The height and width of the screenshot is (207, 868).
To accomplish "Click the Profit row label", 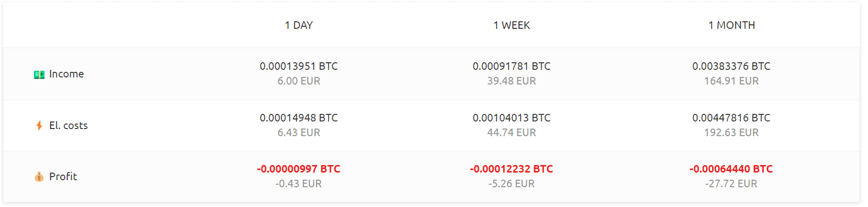I will pos(63,177).
